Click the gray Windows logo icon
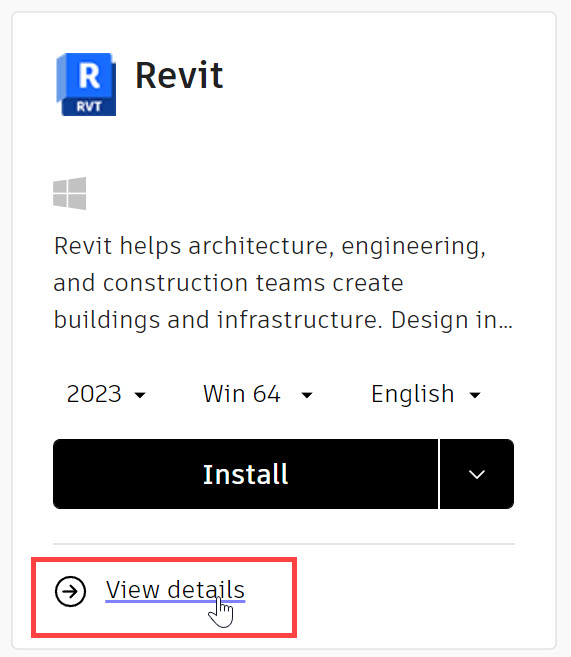Image resolution: width=571 pixels, height=657 pixels. tap(70, 193)
